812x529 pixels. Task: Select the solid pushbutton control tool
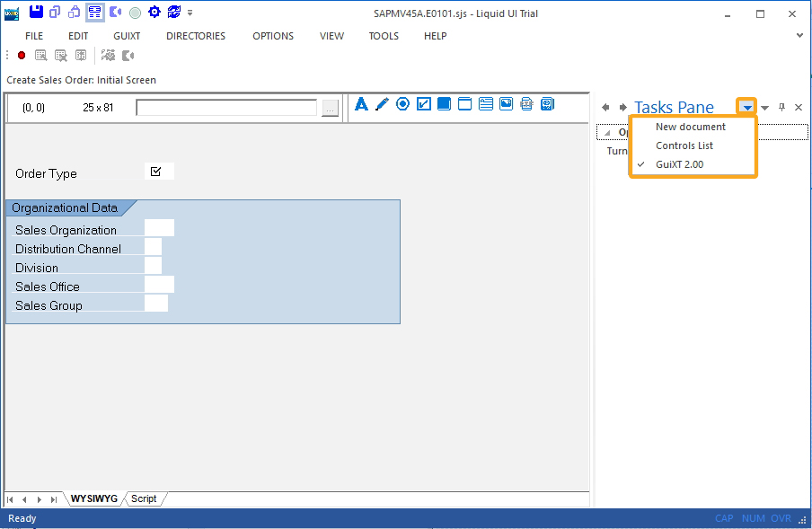coord(445,104)
